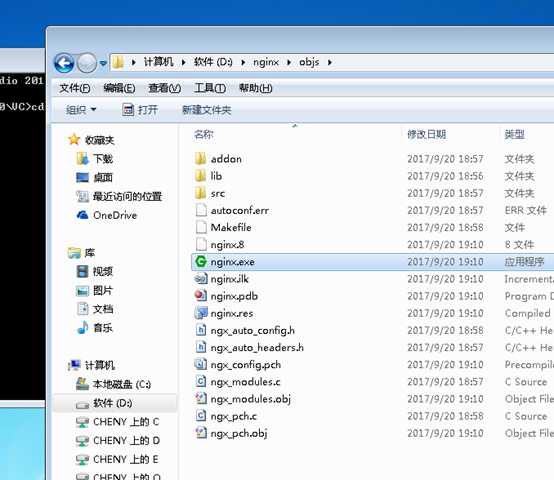Select nginx.pdb file icon

[201, 296]
